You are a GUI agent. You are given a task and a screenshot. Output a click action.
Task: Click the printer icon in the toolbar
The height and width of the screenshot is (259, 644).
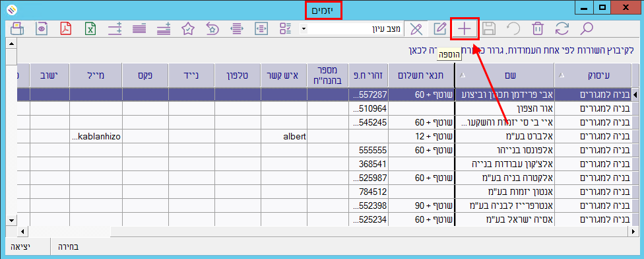pos(17,29)
